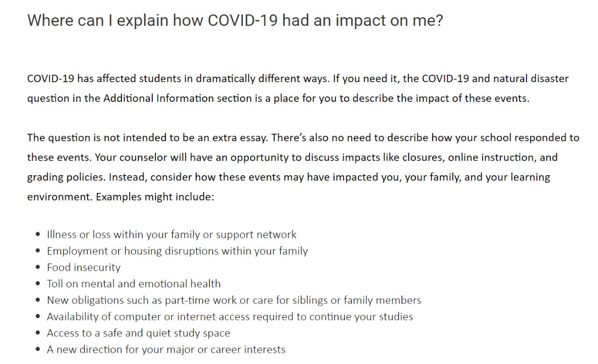
Task: Click "Toll on mental and emotional health"
Action: pos(134,284)
